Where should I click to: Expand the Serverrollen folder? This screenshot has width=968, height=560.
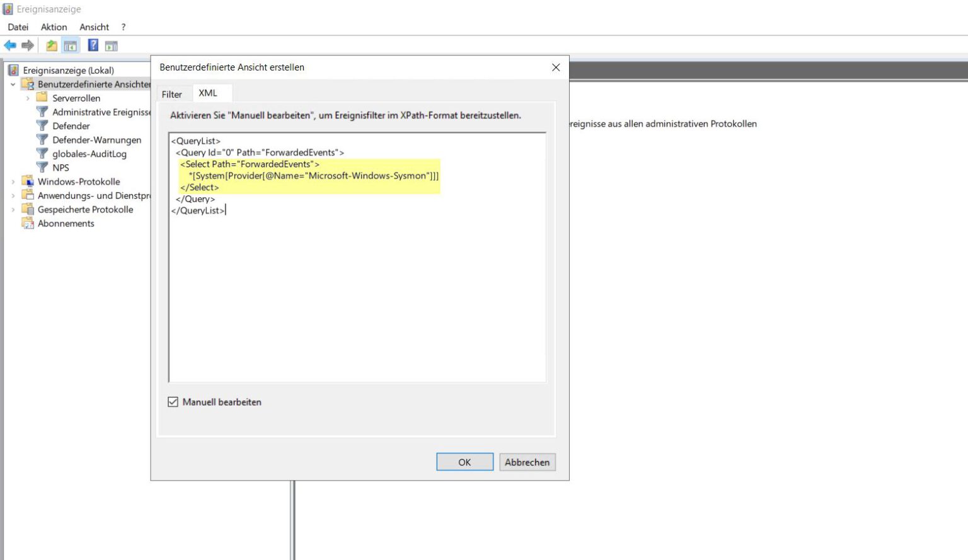point(28,98)
